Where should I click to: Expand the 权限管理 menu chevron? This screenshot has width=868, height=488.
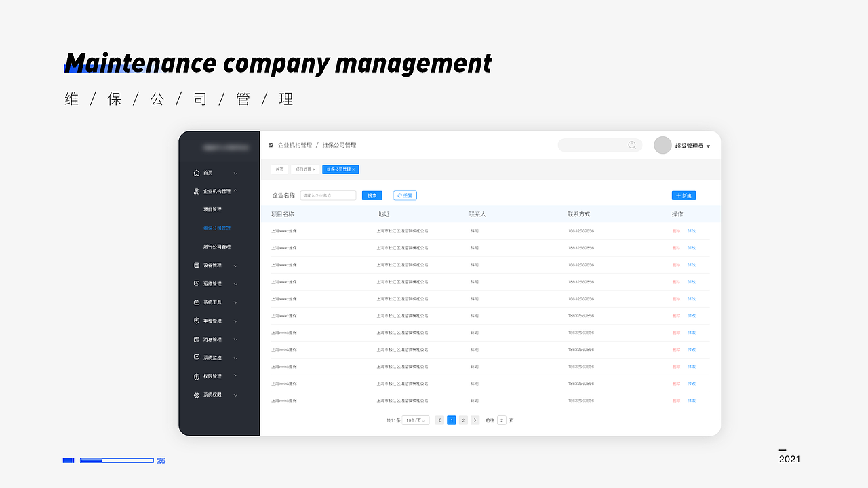236,375
